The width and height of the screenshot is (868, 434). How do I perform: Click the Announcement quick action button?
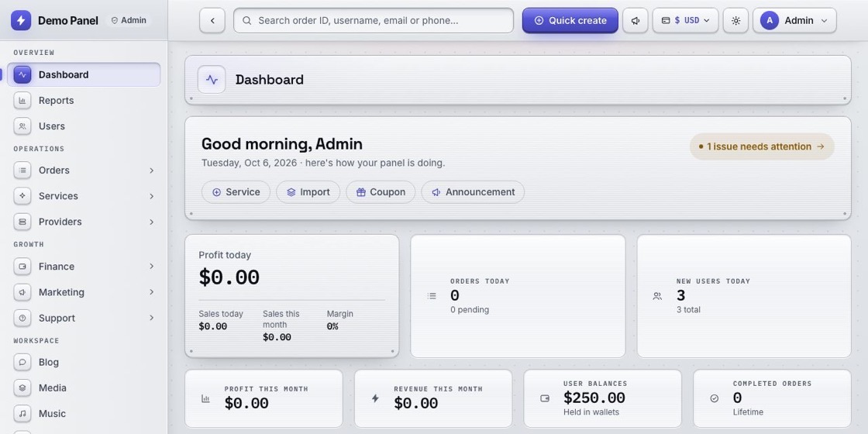click(x=473, y=192)
